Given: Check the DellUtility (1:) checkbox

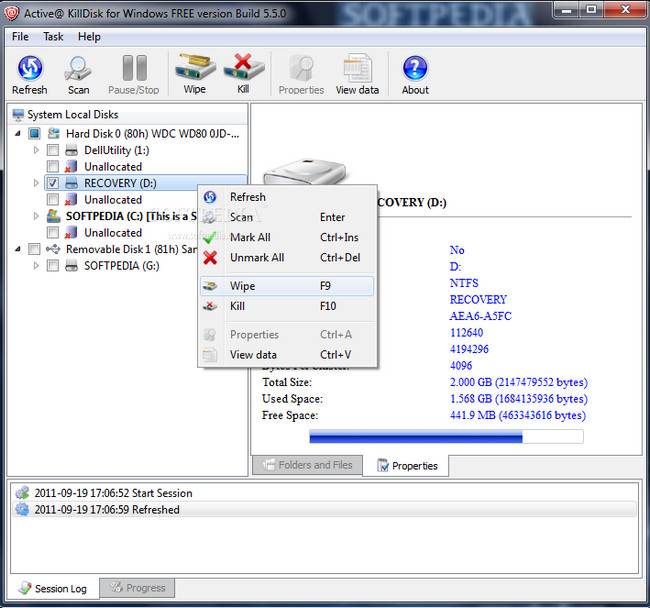Looking at the screenshot, I should click(x=53, y=150).
